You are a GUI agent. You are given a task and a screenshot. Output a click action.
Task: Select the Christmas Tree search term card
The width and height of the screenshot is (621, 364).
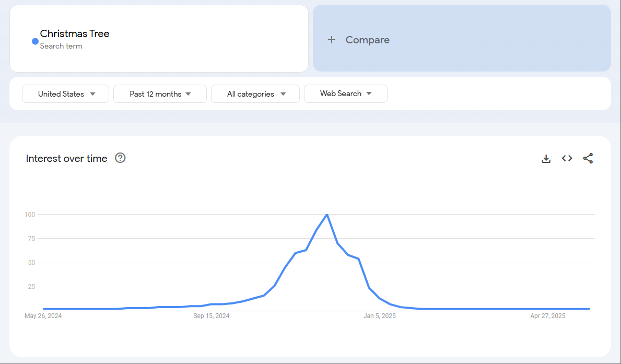(x=159, y=39)
